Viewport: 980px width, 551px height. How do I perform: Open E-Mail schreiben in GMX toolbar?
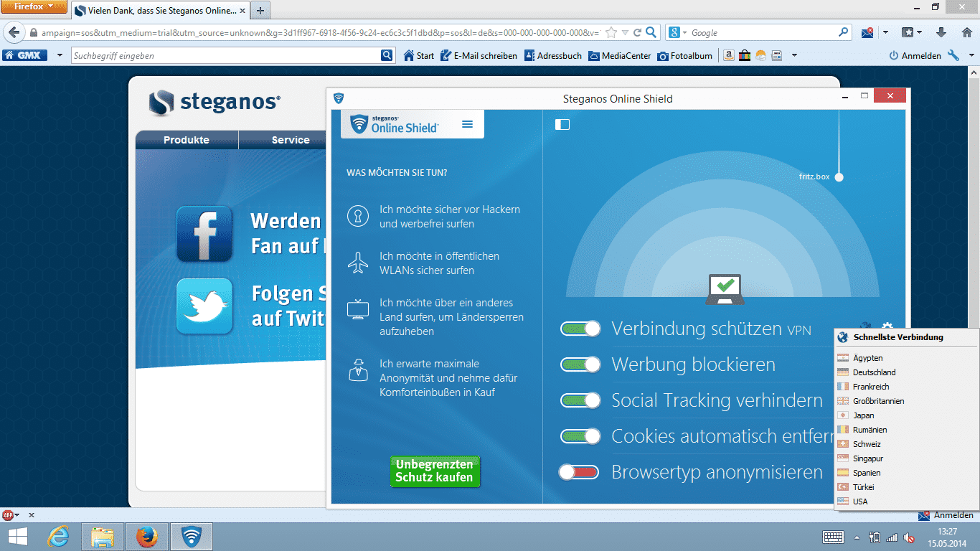478,55
